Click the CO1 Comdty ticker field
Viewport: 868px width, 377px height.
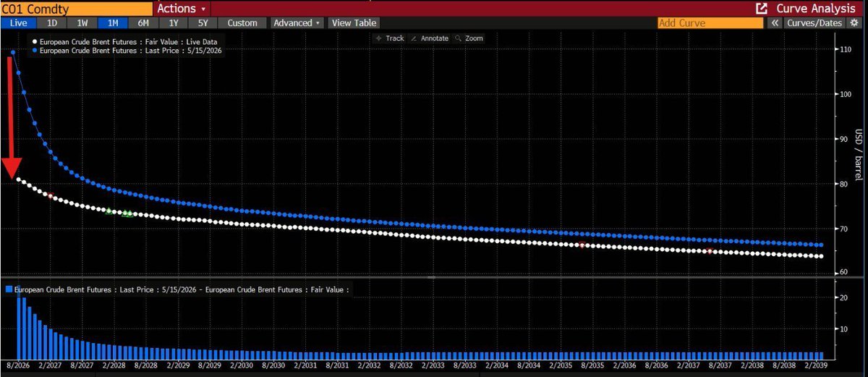[x=76, y=9]
